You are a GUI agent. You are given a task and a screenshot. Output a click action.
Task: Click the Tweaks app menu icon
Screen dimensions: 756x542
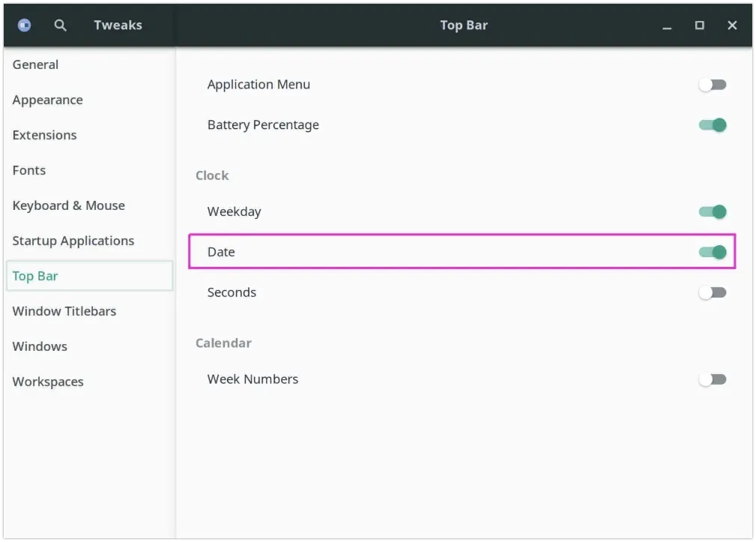click(24, 25)
